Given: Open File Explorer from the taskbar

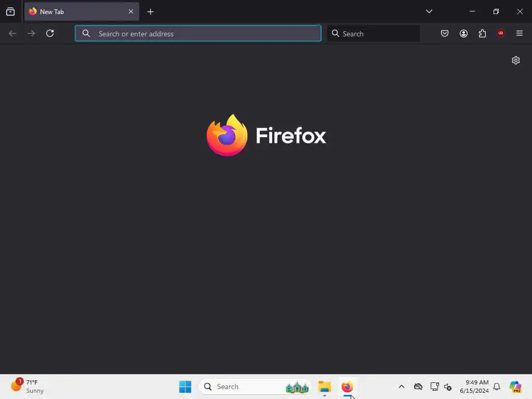Looking at the screenshot, I should 324,387.
